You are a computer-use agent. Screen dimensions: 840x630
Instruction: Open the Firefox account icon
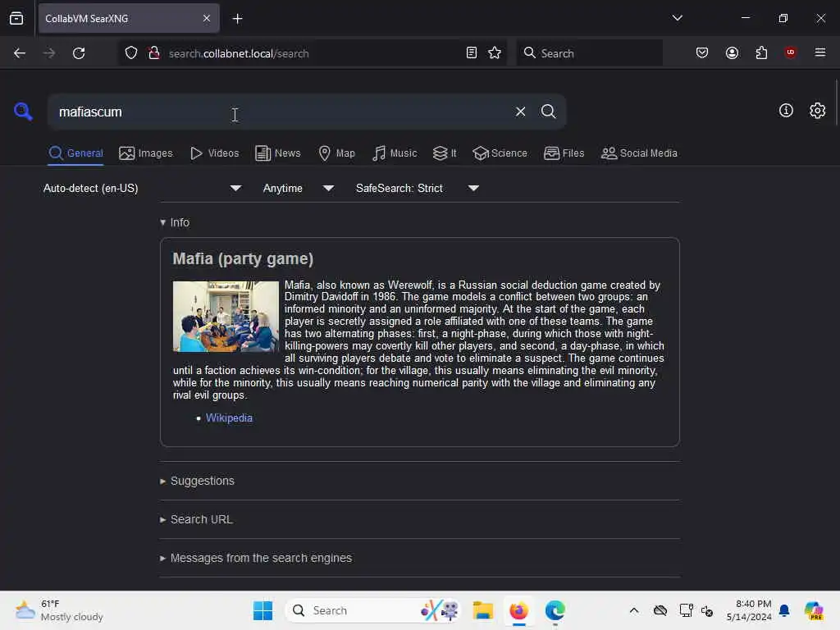pos(732,52)
